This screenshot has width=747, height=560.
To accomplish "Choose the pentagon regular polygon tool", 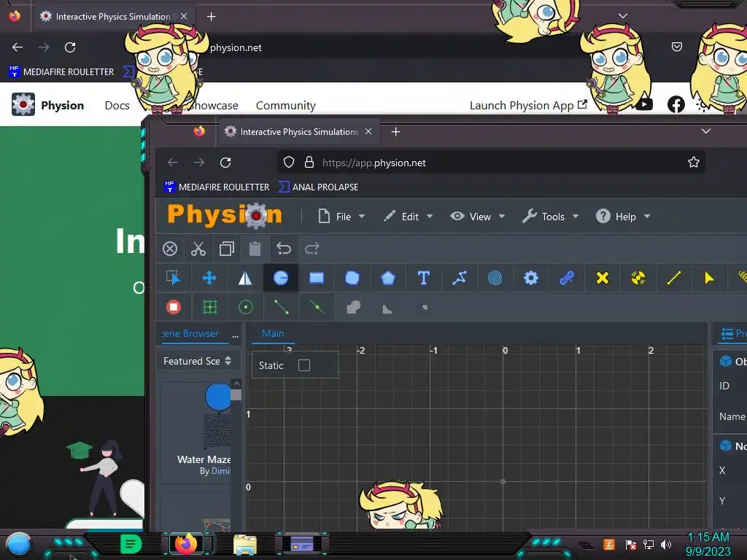I will click(388, 278).
